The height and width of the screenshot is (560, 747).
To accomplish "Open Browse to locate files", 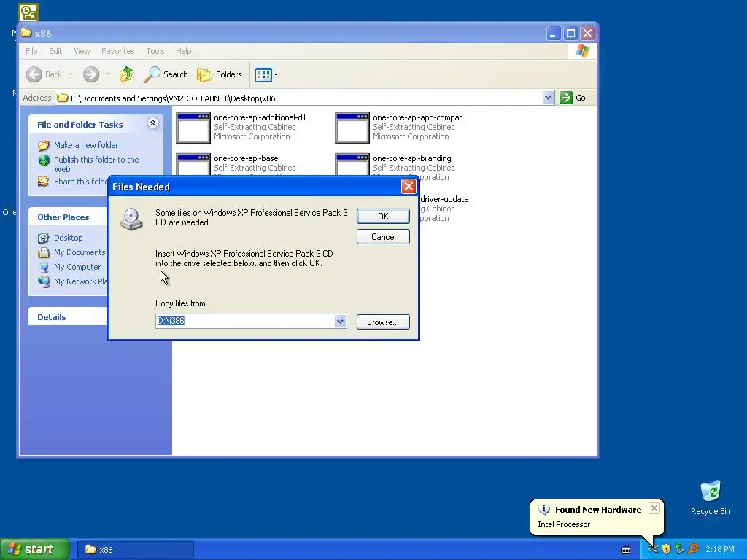I will [383, 322].
